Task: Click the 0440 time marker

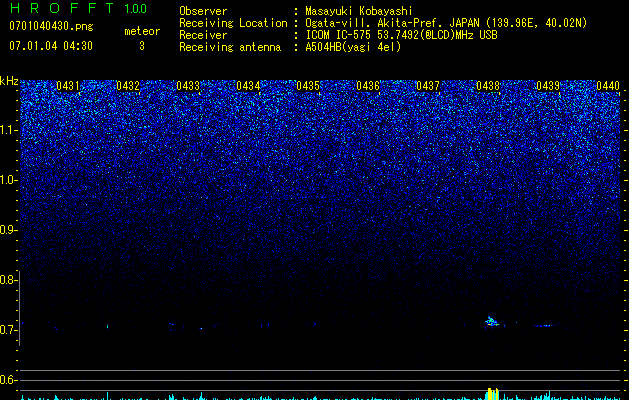Action: [608, 86]
